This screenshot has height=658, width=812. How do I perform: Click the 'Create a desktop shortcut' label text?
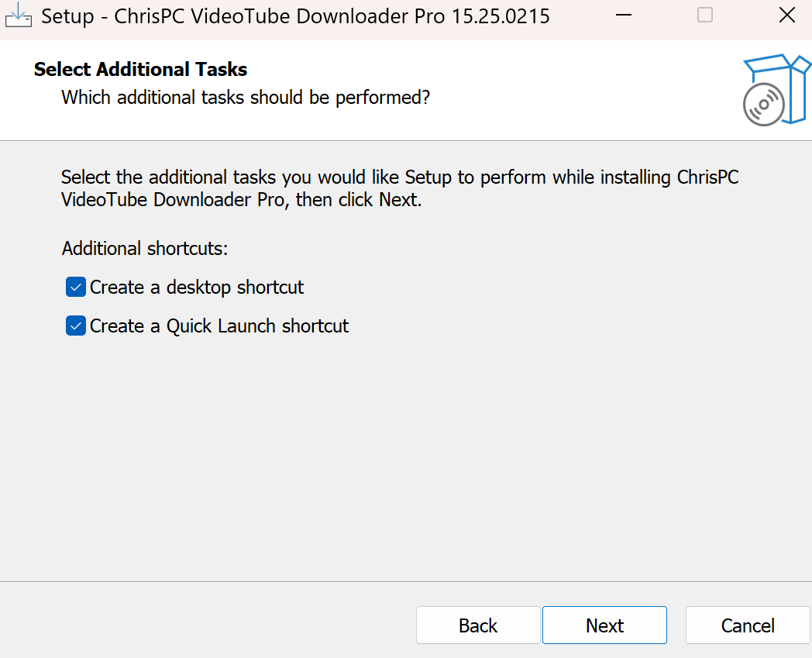(x=197, y=288)
